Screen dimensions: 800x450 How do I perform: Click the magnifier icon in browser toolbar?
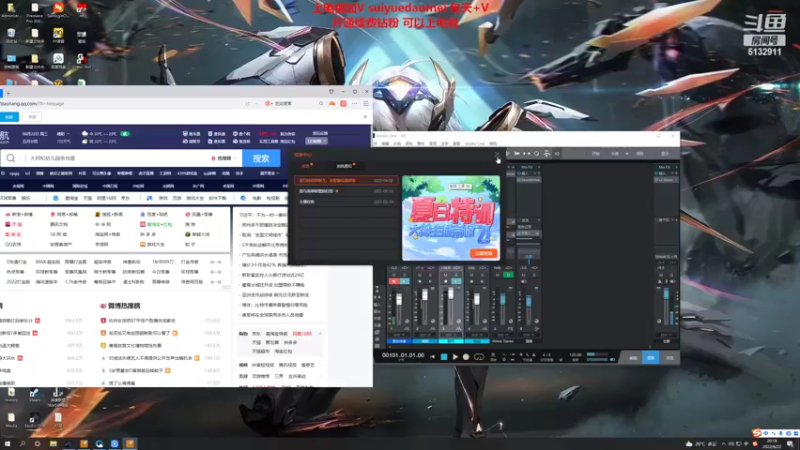(x=321, y=104)
